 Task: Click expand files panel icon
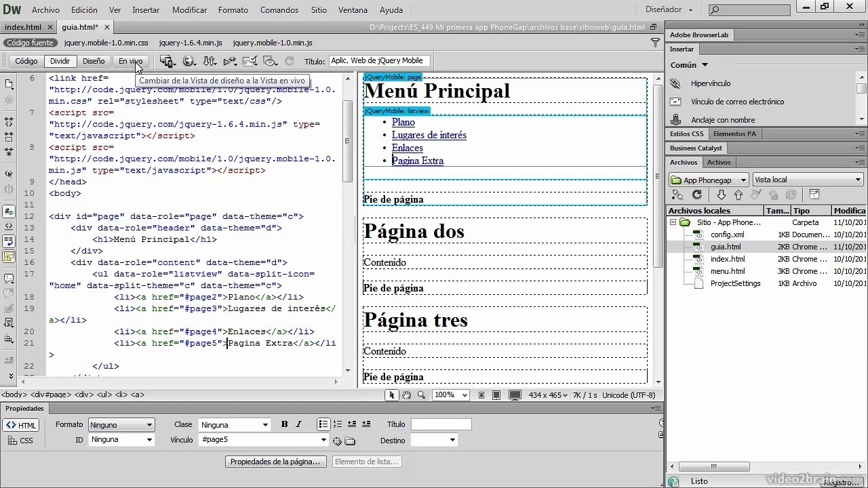click(814, 195)
